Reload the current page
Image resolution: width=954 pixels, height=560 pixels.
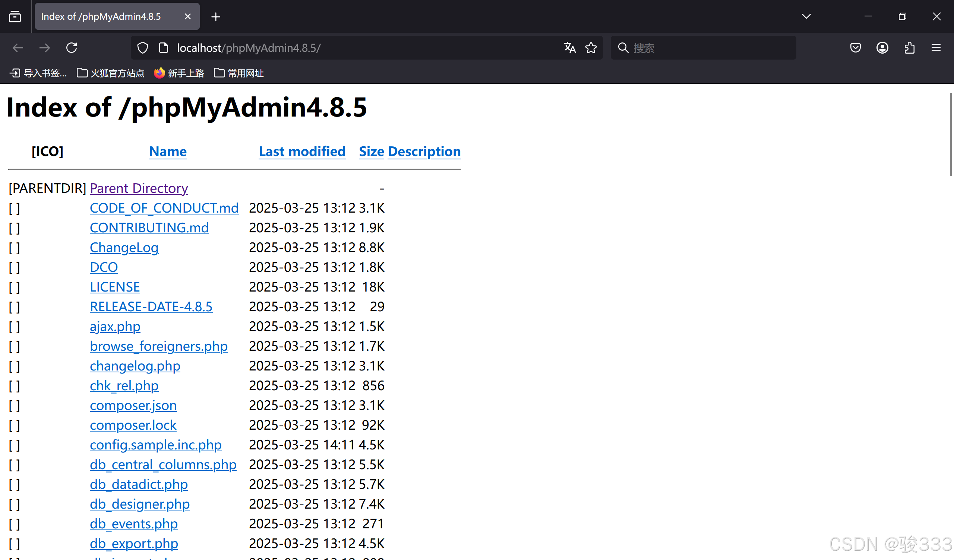72,48
